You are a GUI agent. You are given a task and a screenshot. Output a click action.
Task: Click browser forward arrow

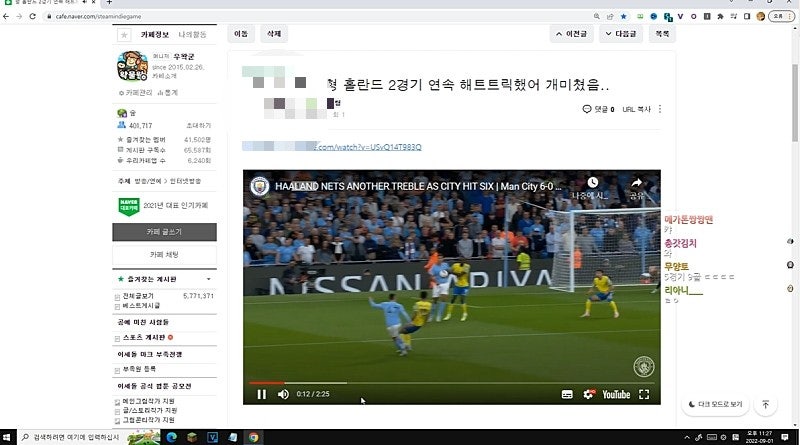point(19,16)
